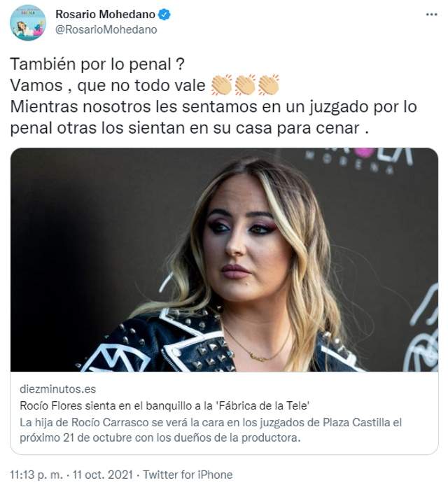448x490 pixels.
Task: Open the three-dot more options menu
Action: coord(431,15)
